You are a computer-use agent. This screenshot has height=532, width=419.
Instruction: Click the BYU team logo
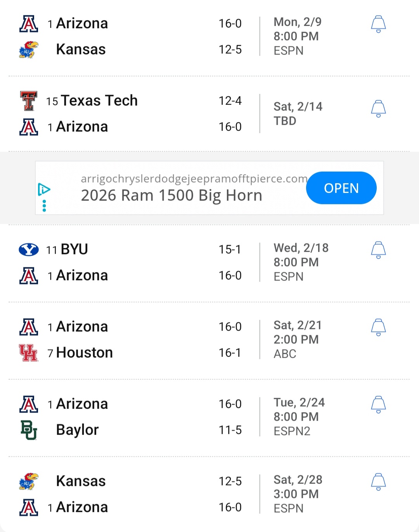click(29, 249)
